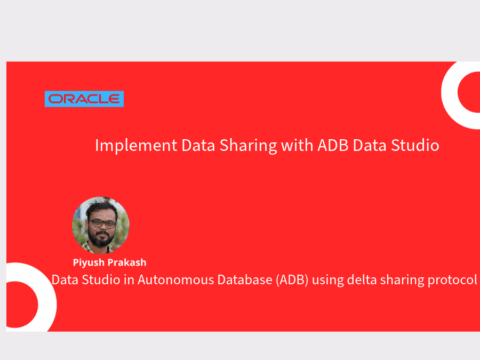Click the word Studio ending the title
The image size is (480, 360).
pos(415,146)
